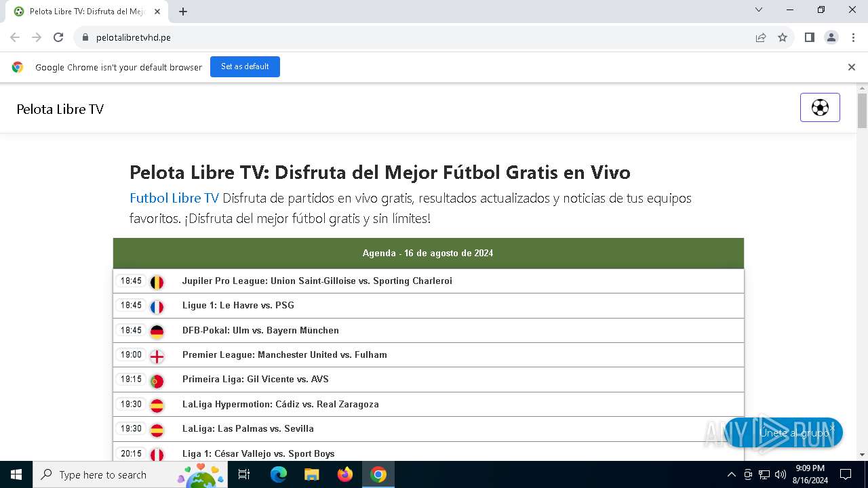Viewport: 868px width, 488px height.
Task: Click Peru flag for Liga 1
Action: tap(157, 454)
